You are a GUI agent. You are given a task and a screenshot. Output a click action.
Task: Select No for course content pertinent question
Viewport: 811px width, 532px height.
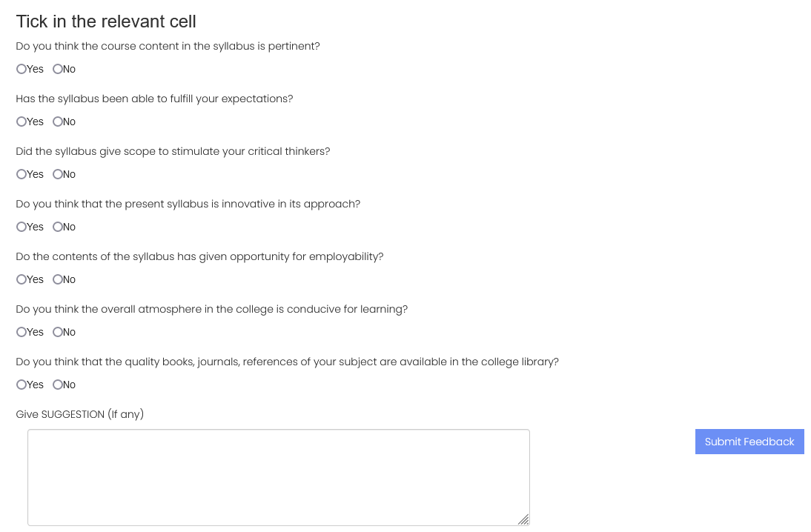tap(57, 69)
